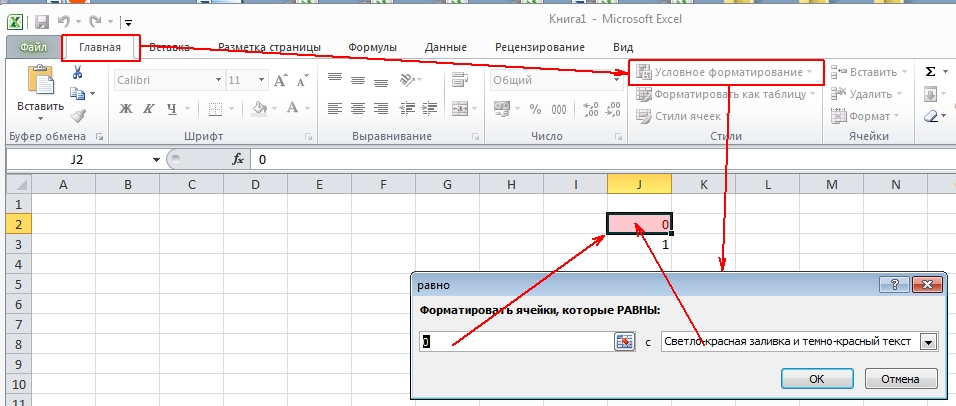Click the fill color paint bucket
956x406 pixels.
[x=259, y=109]
